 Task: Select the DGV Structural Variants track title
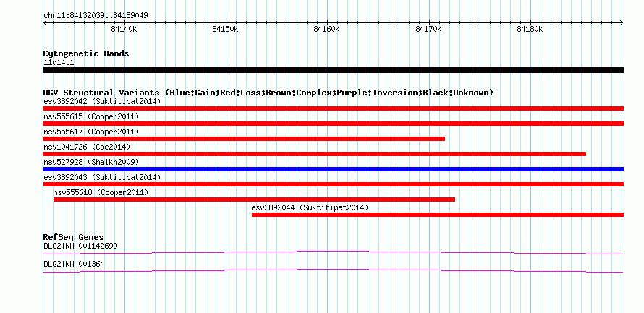click(x=268, y=93)
